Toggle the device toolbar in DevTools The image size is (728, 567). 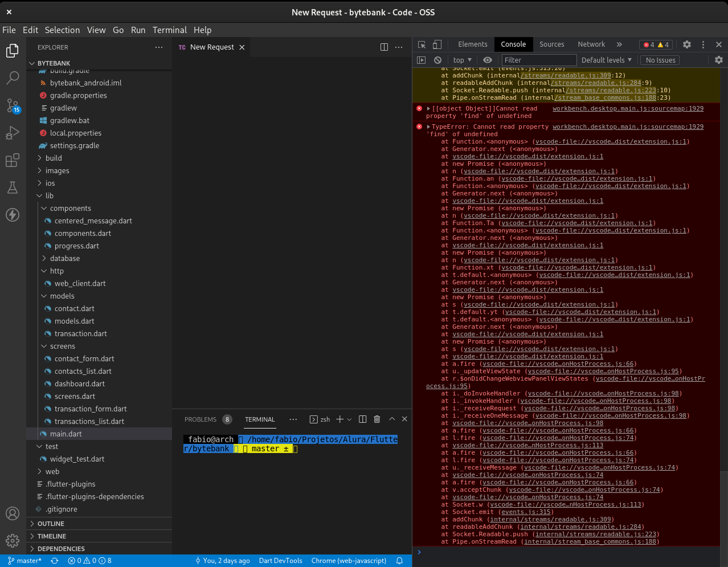click(436, 44)
